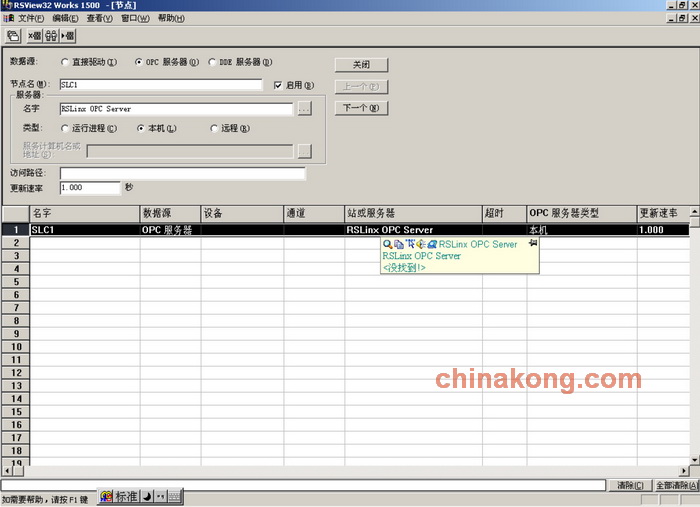Click the speaker icon in the tooltip
The width and height of the screenshot is (700, 507).
point(421,244)
